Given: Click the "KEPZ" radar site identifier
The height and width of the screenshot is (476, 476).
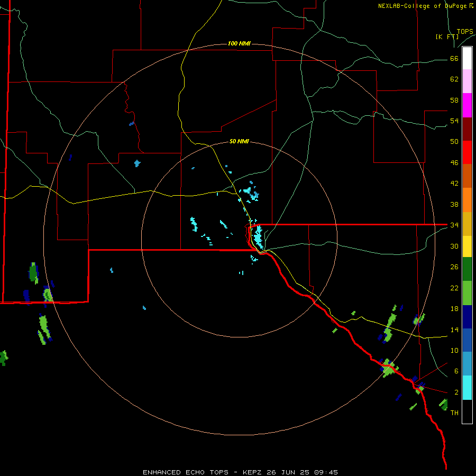Looking at the screenshot, I should coord(253,472).
